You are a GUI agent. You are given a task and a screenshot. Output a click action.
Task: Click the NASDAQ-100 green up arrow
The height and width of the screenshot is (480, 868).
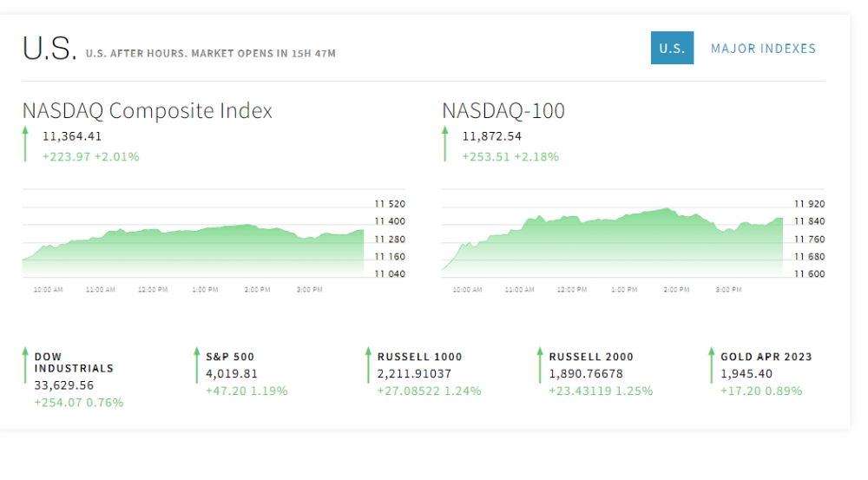click(444, 144)
